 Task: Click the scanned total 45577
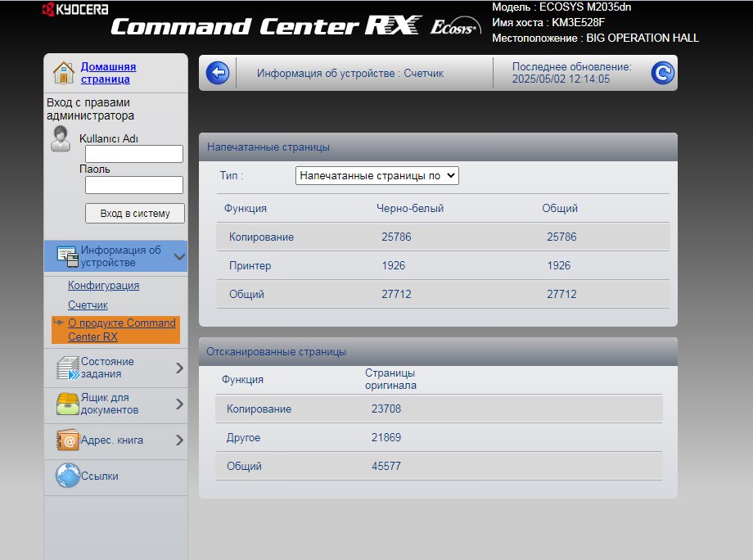tap(386, 466)
